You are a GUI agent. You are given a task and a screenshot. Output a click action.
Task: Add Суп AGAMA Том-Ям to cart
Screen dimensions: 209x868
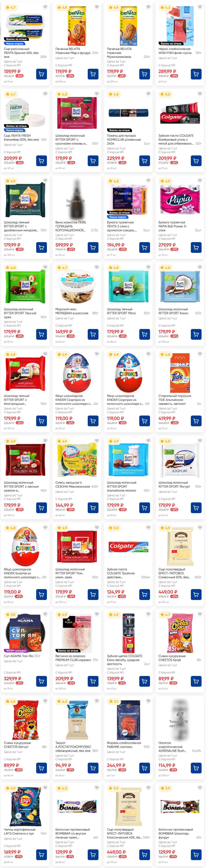coord(41,681)
